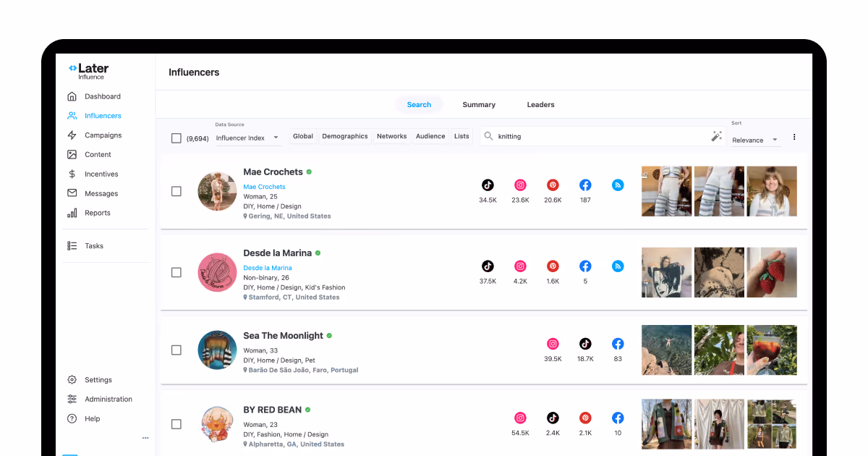Open the three-dot more options menu beside Sort

click(x=794, y=137)
